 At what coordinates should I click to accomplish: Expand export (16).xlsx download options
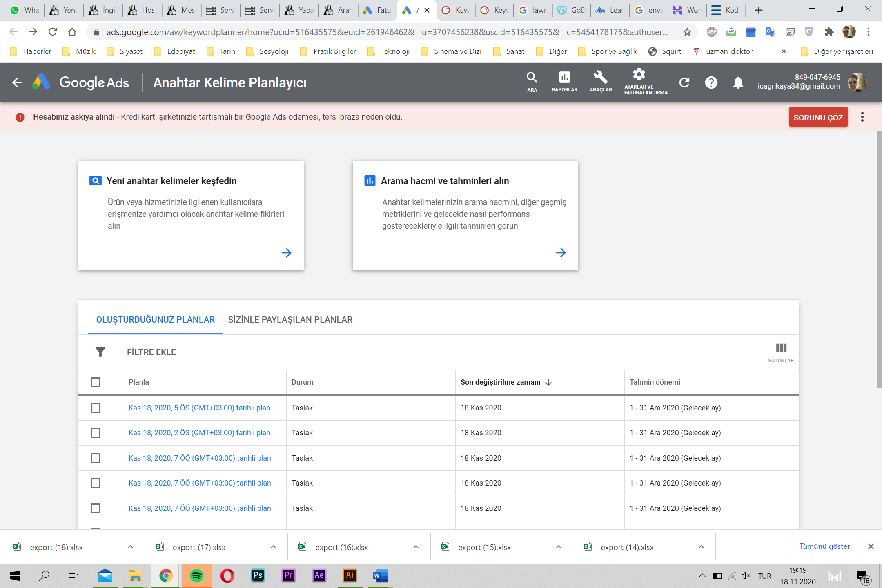tap(416, 547)
